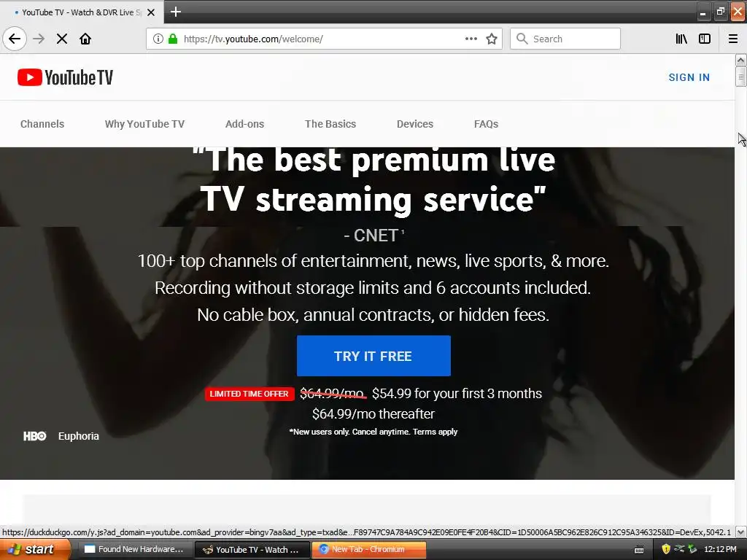Click the - CNET attribution text
The height and width of the screenshot is (560, 747).
374,236
